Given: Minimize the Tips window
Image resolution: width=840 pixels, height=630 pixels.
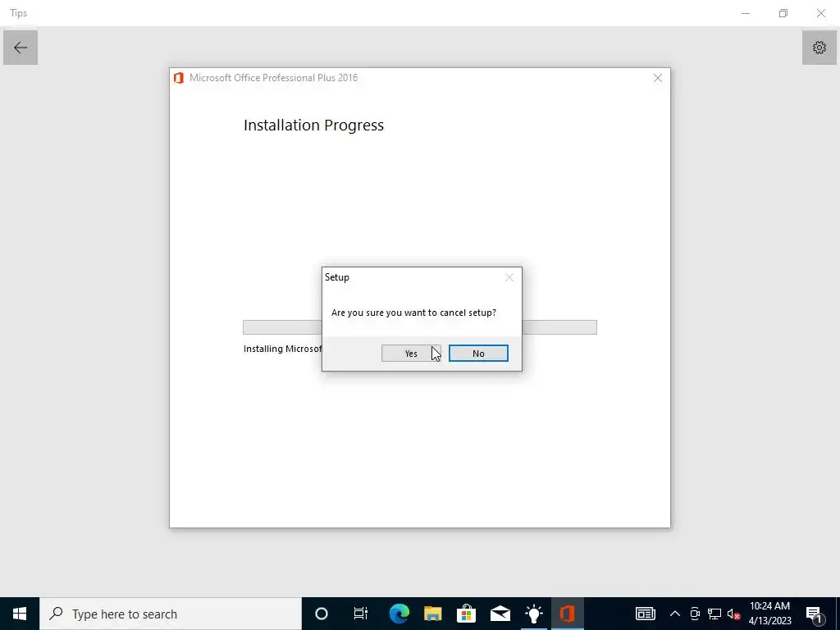Looking at the screenshot, I should coord(745,13).
